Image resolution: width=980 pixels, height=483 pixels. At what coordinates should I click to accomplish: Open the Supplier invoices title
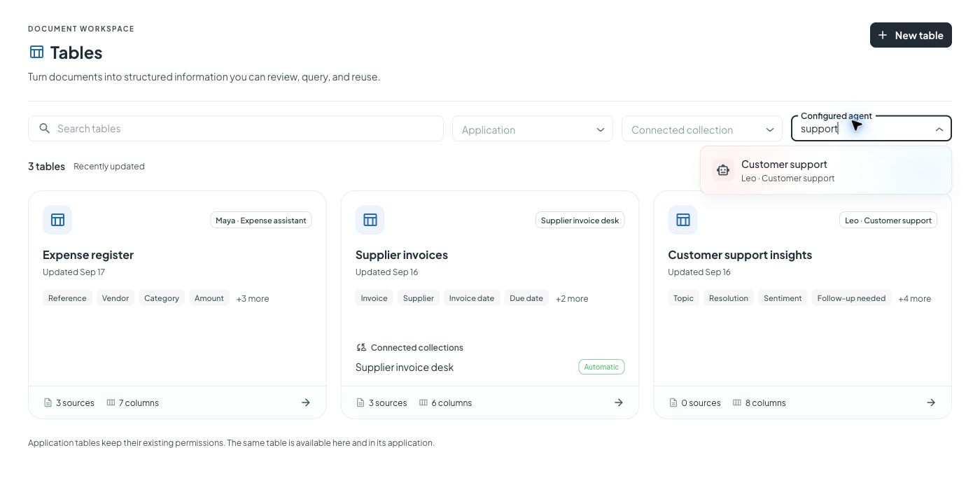[x=402, y=255]
